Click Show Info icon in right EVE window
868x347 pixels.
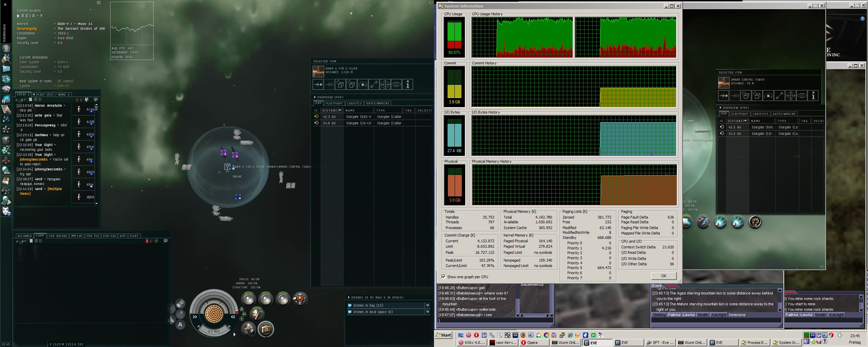click(x=813, y=96)
